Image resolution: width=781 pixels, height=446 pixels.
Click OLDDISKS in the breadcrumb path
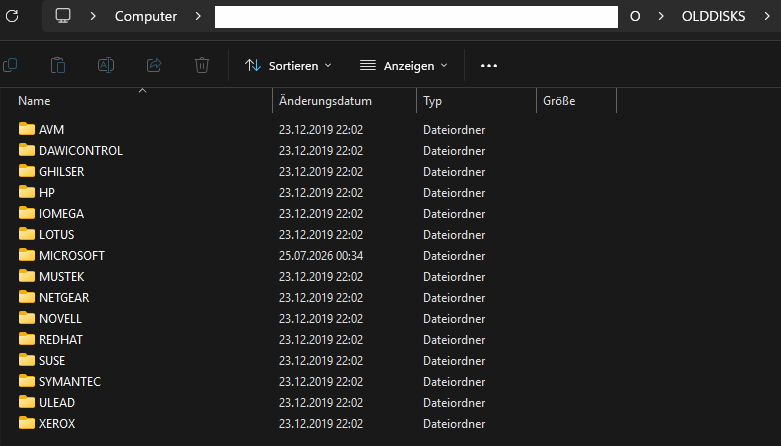pos(713,16)
